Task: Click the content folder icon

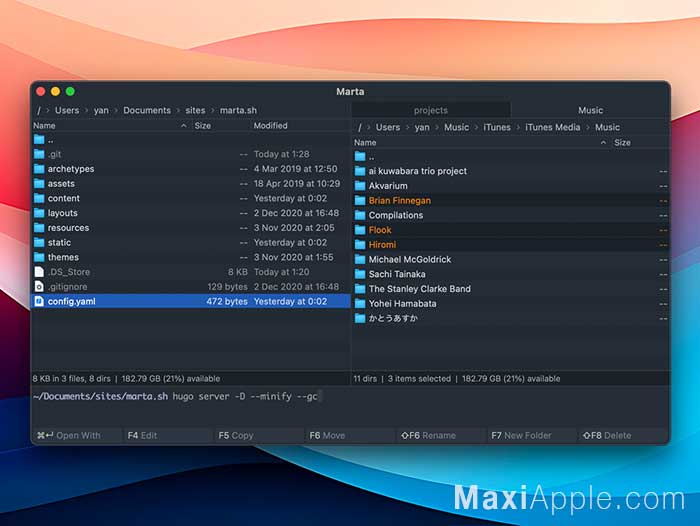Action: click(x=39, y=199)
